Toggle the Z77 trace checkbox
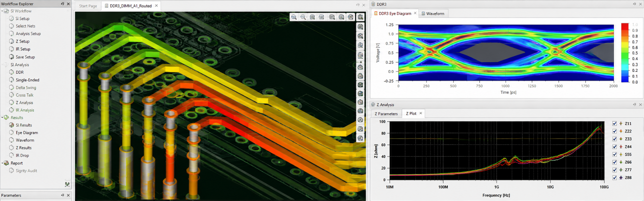This screenshot has height=201, width=644. click(x=614, y=170)
